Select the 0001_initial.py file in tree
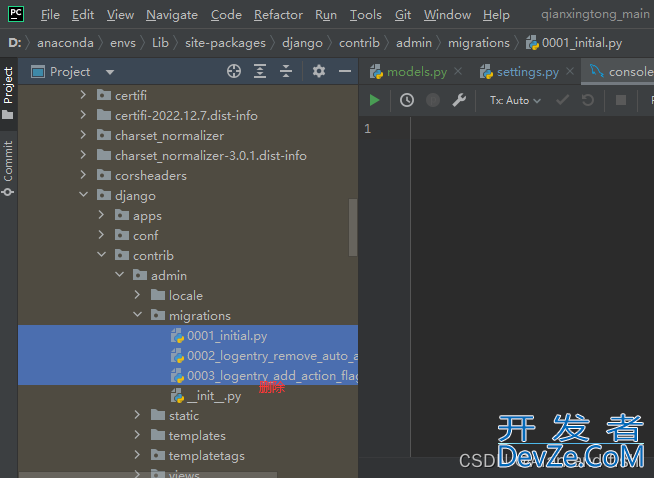The width and height of the screenshot is (654, 478). 188,336
